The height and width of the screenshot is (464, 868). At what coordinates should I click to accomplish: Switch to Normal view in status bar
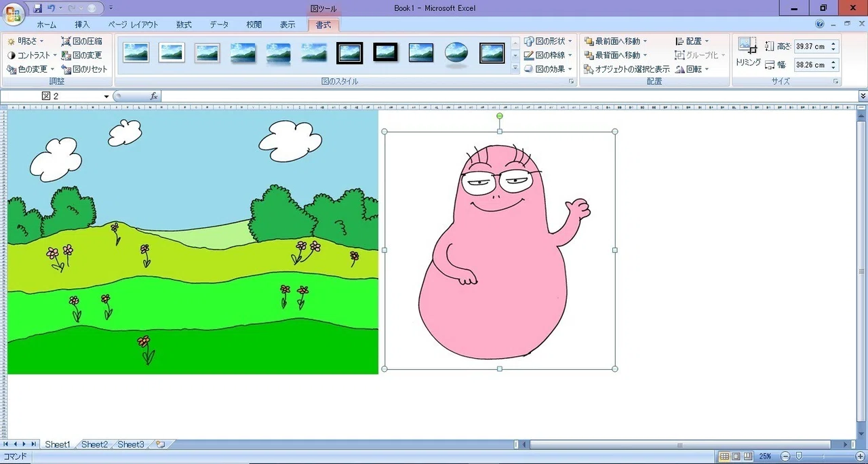click(x=724, y=457)
